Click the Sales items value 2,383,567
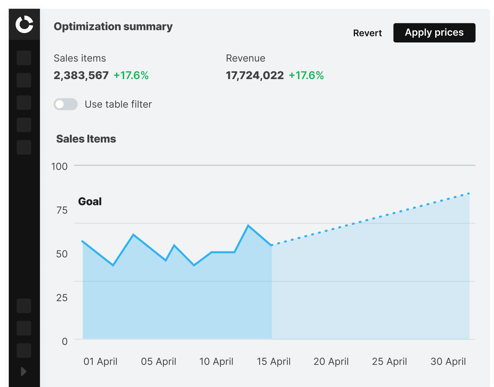This screenshot has height=387, width=494. tap(81, 75)
